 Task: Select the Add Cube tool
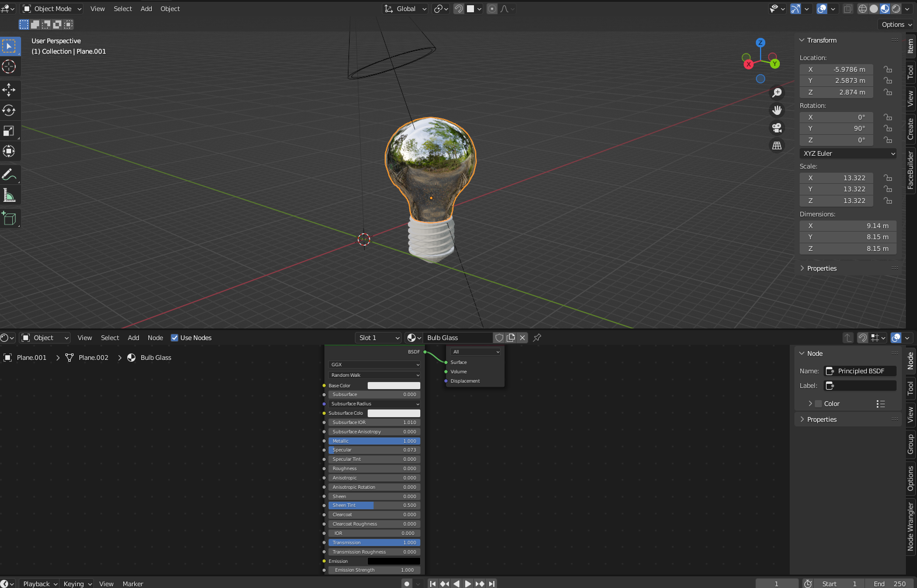tap(9, 219)
